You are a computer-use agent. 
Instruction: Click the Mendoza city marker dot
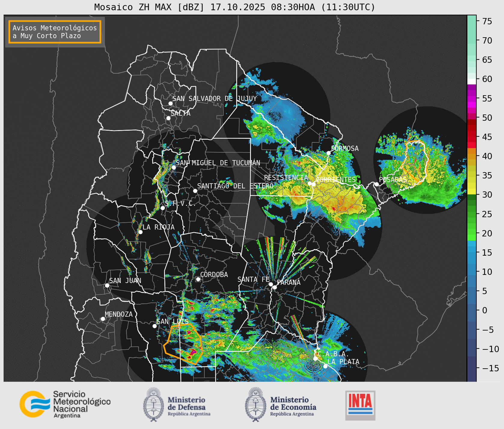pyautogui.click(x=103, y=319)
